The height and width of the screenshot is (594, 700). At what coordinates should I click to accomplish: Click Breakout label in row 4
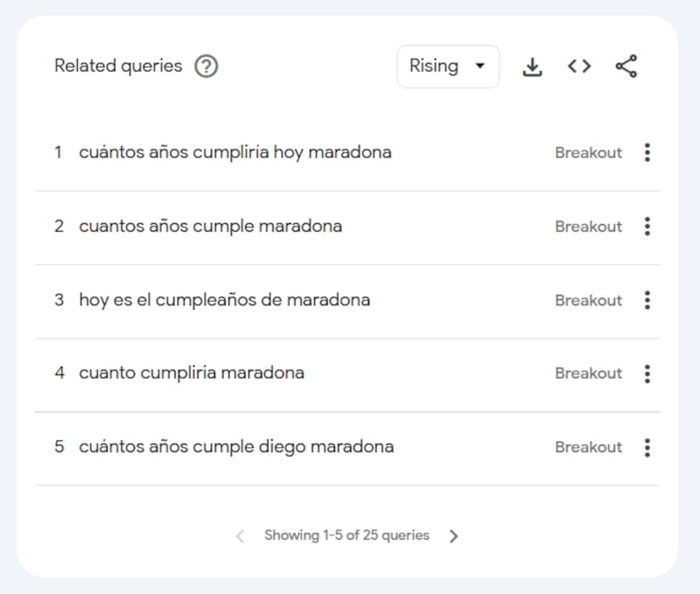(x=588, y=373)
